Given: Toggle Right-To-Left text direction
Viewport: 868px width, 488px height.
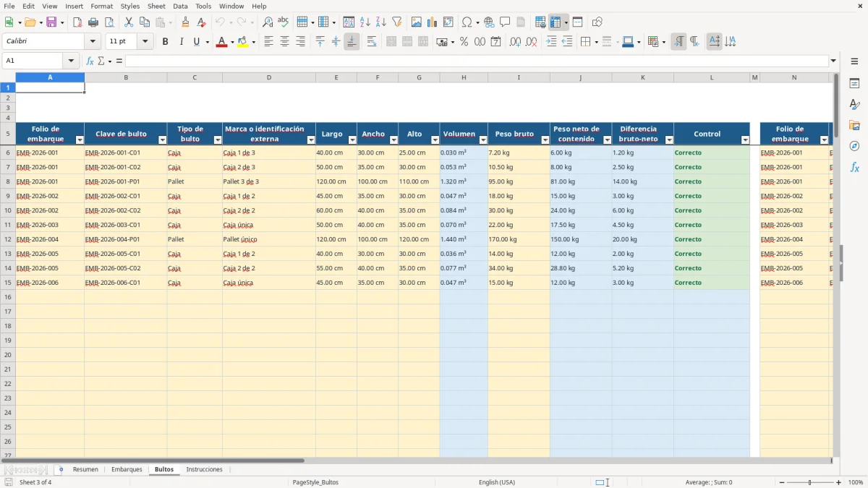Looking at the screenshot, I should coord(694,42).
